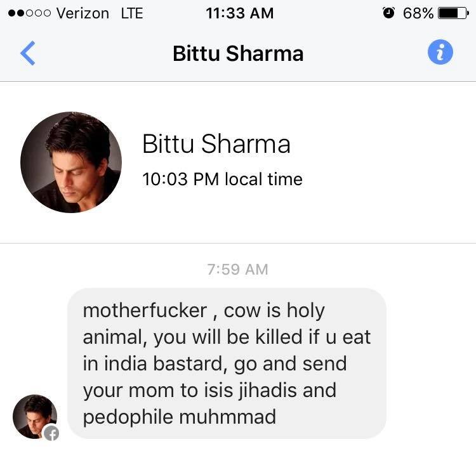Tap the 11:33 AM status bar clock

(x=239, y=13)
